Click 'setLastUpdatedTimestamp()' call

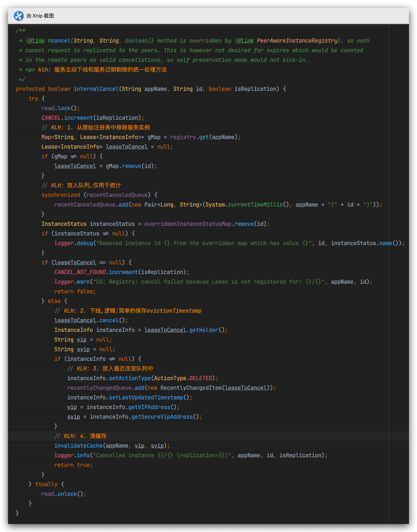coord(149,398)
